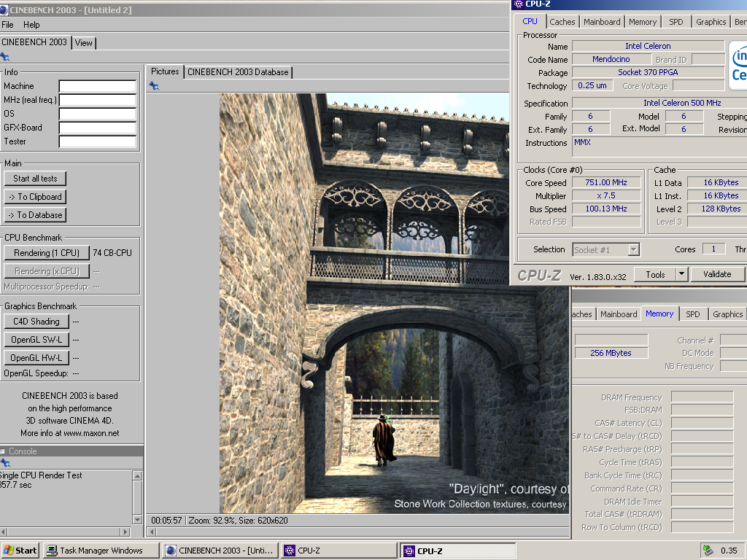Click the GFX-Board input field
Image resolution: width=747 pixels, height=560 pixels.
pyautogui.click(x=98, y=128)
